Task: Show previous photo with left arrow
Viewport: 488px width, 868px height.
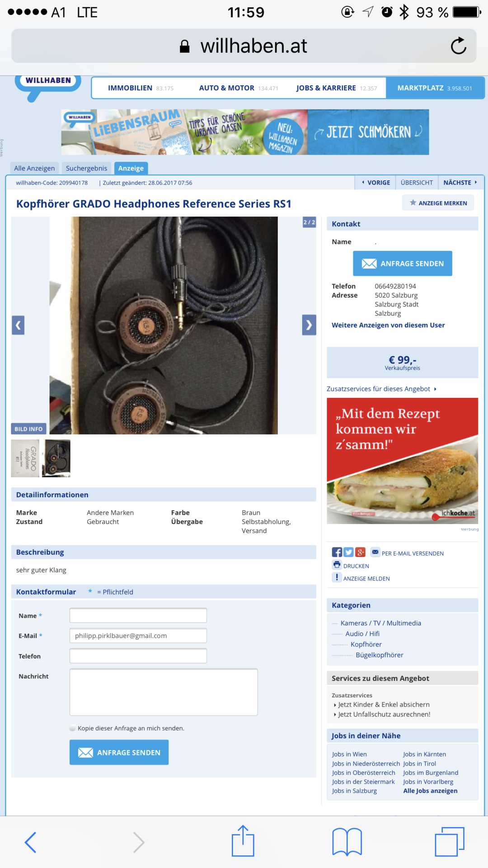Action: click(x=18, y=325)
